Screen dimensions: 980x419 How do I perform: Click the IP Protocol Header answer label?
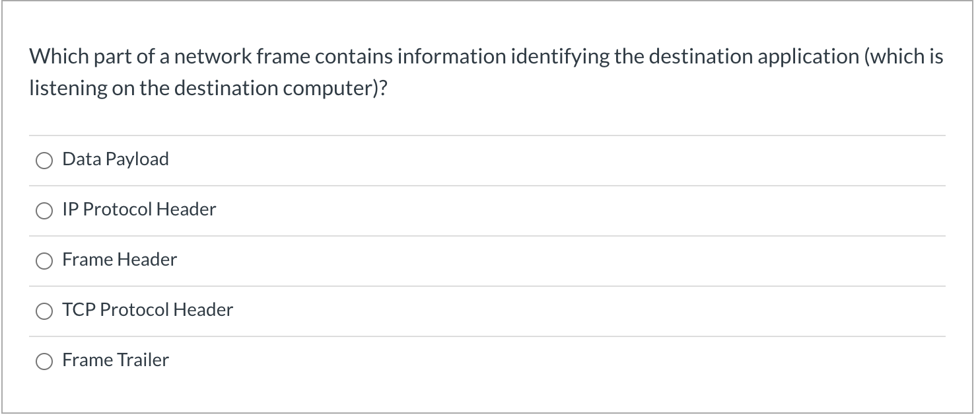click(x=139, y=209)
